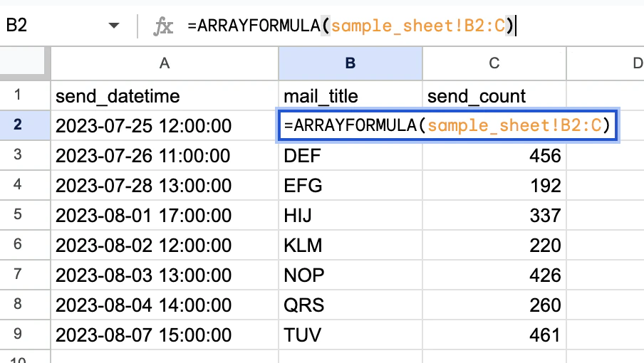Image resolution: width=644 pixels, height=363 pixels.
Task: Open the Name box dropdown arrow
Action: point(114,26)
